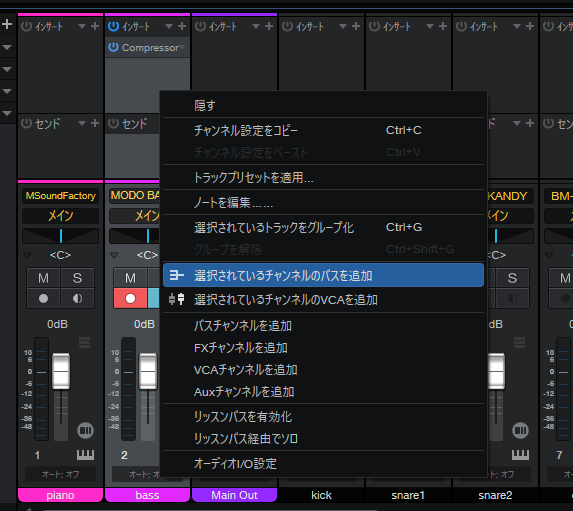
Task: Toggle monitor on piano channel
Action: pos(77,299)
